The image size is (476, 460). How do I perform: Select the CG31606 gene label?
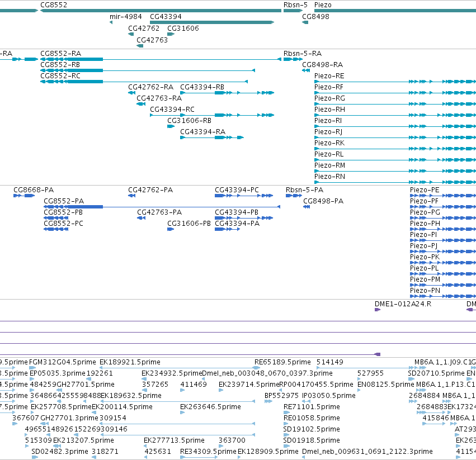(x=183, y=28)
